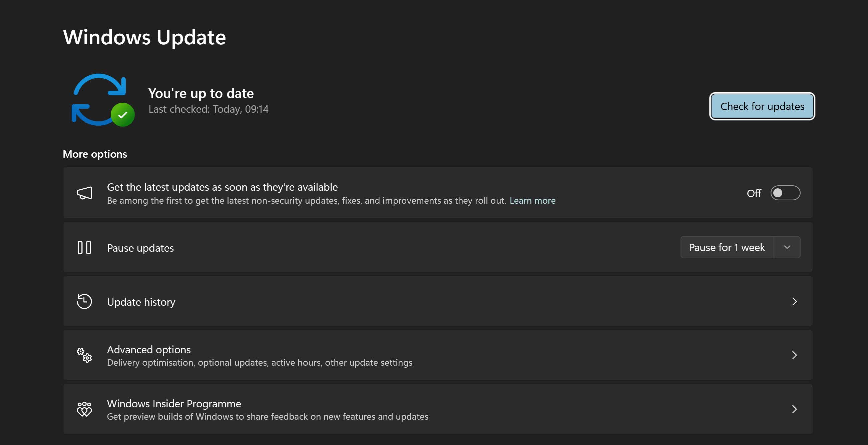Click the You're up to date heading
The width and height of the screenshot is (868, 445).
point(201,93)
